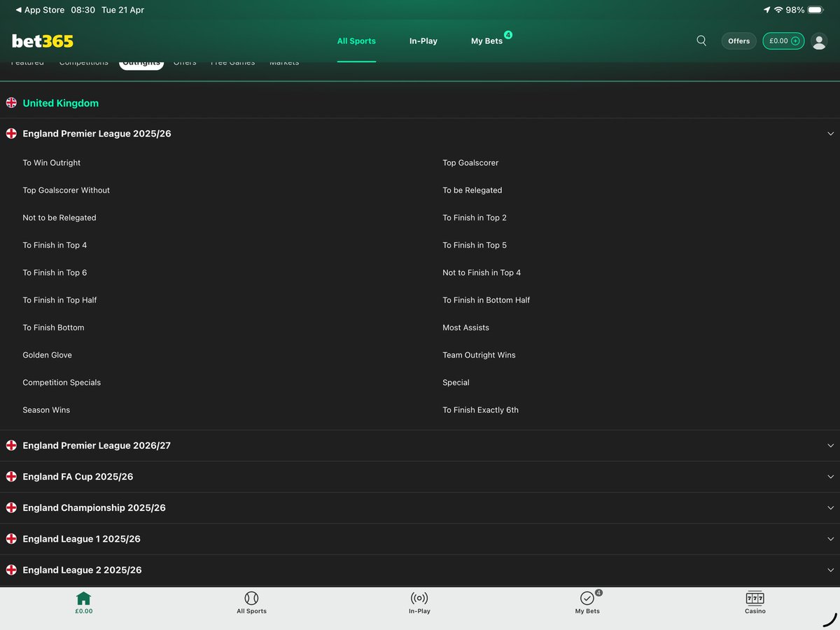Expand England Championship 2025/26 chevron
Viewport: 840px width, 630px height.
pos(831,508)
